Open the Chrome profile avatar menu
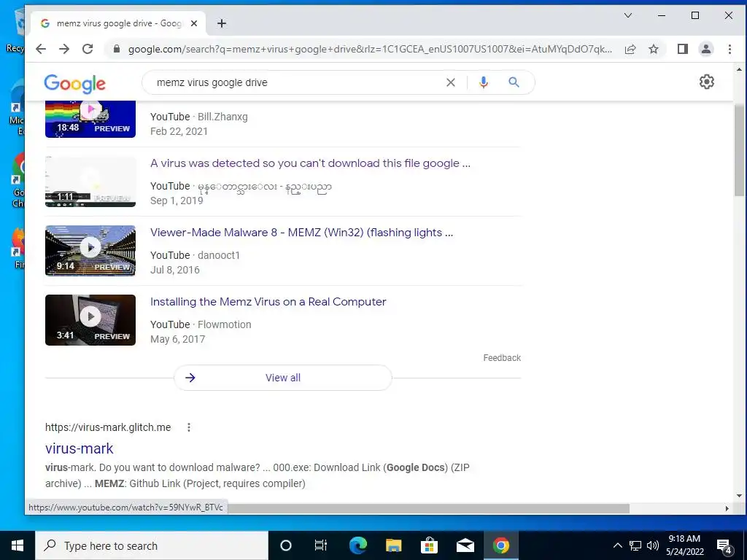The height and width of the screenshot is (560, 747). coord(706,49)
